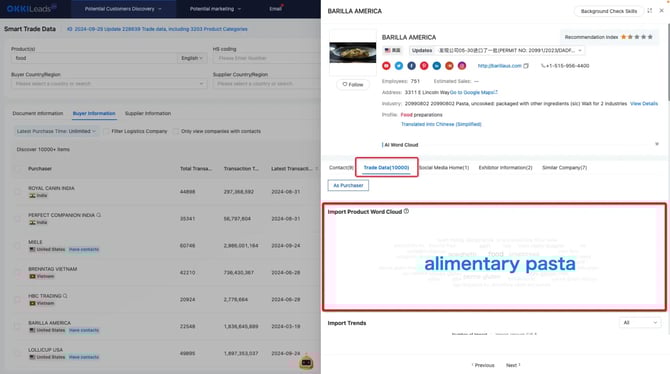The height and width of the screenshot is (374, 670).
Task: Open the chatbot assistant icon
Action: pos(306,362)
